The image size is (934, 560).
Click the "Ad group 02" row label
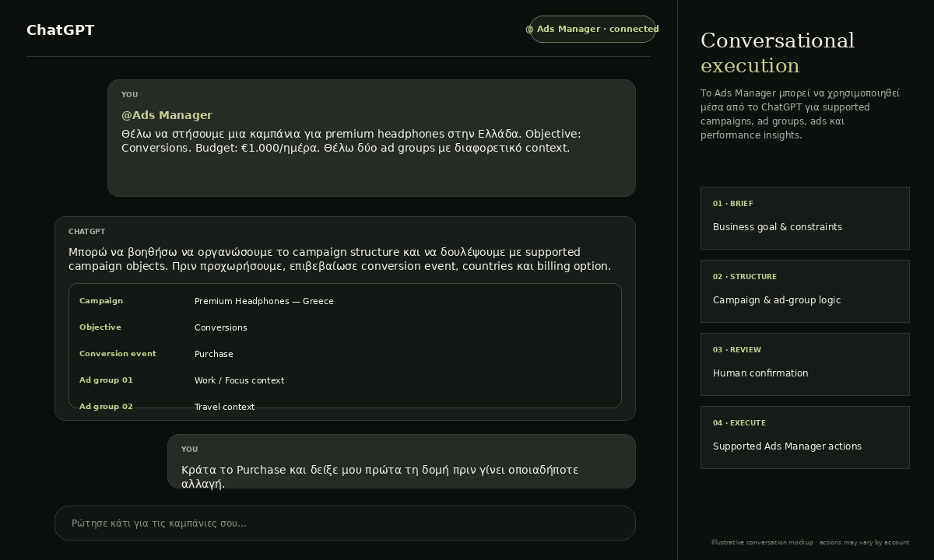click(106, 407)
